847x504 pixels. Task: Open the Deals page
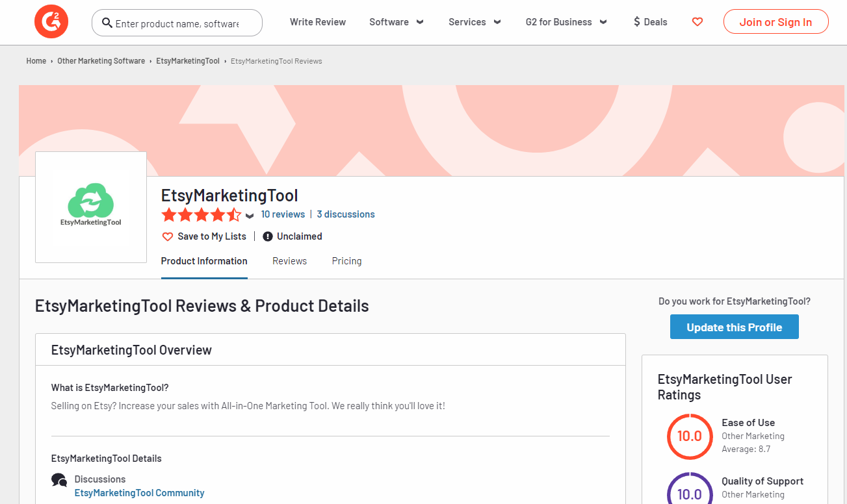click(x=651, y=22)
